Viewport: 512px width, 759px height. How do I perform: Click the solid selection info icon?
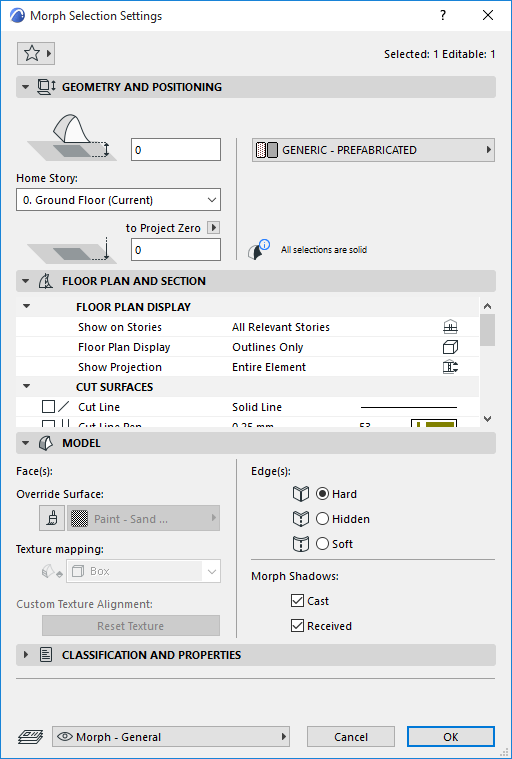(x=258, y=250)
